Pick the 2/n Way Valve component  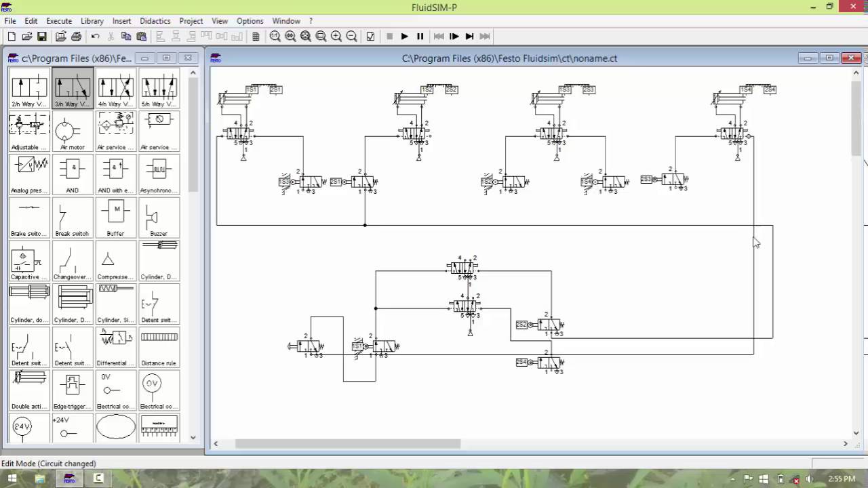click(x=29, y=88)
